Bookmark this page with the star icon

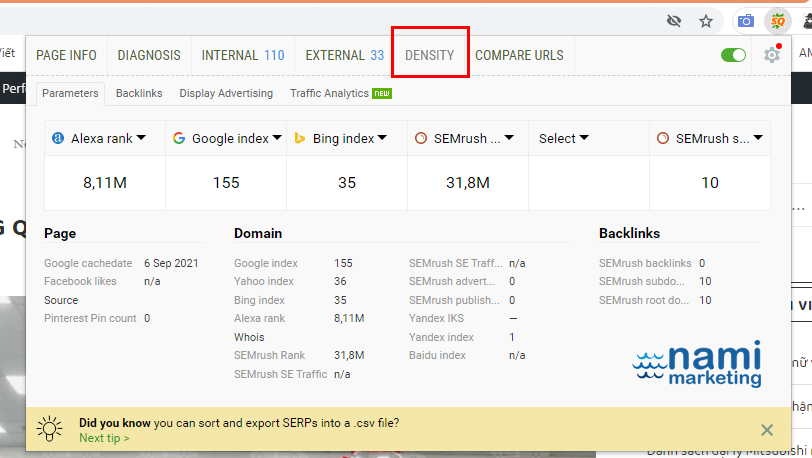click(706, 21)
